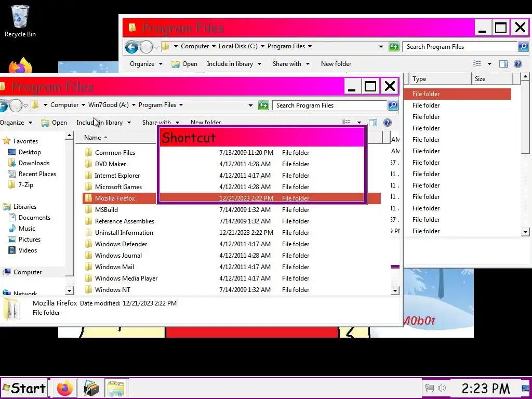The image size is (532, 399).
Task: Click the forward arrow in the front window
Action: click(16, 105)
